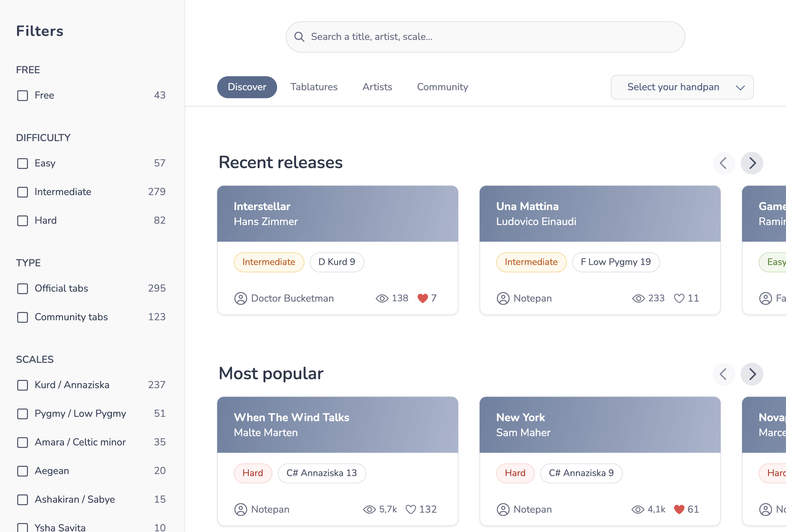Switch to the Discover tab

pos(247,87)
